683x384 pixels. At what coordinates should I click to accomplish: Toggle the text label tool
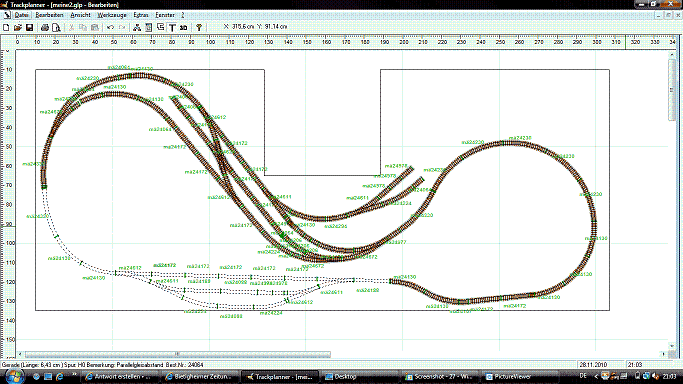pyautogui.click(x=172, y=27)
